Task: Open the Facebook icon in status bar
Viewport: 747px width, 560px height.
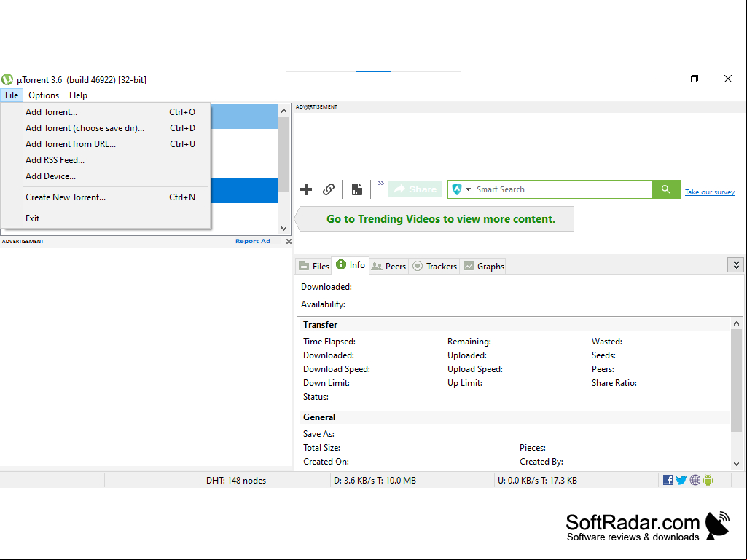Action: [x=668, y=480]
